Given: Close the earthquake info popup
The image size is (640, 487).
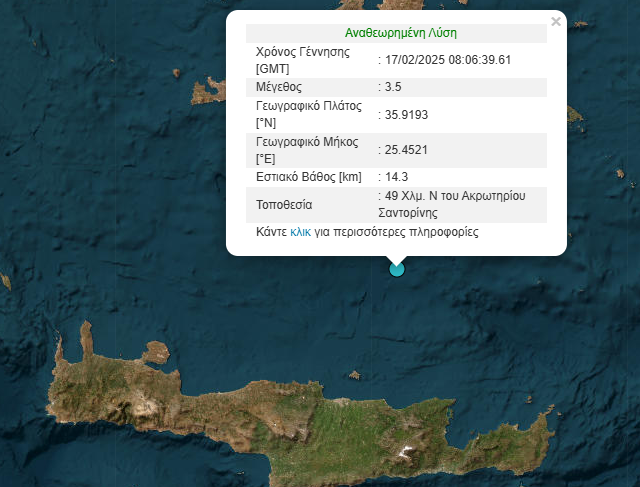Looking at the screenshot, I should pos(556,22).
